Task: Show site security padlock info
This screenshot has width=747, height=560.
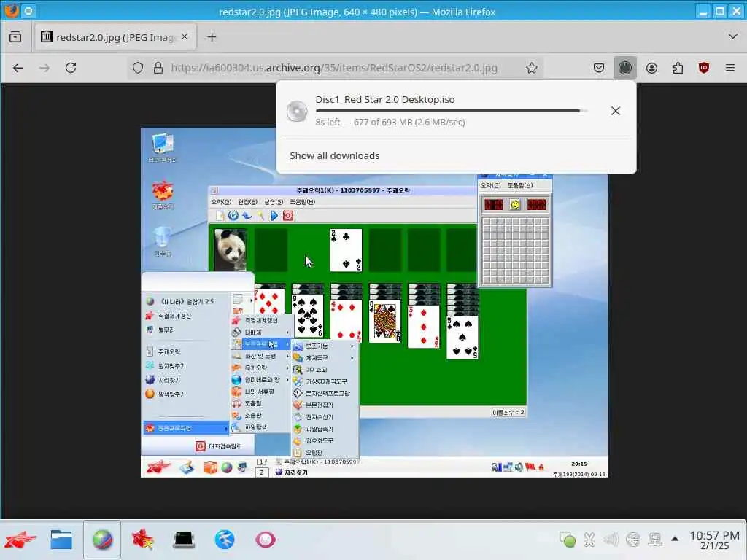Action: coord(158,68)
